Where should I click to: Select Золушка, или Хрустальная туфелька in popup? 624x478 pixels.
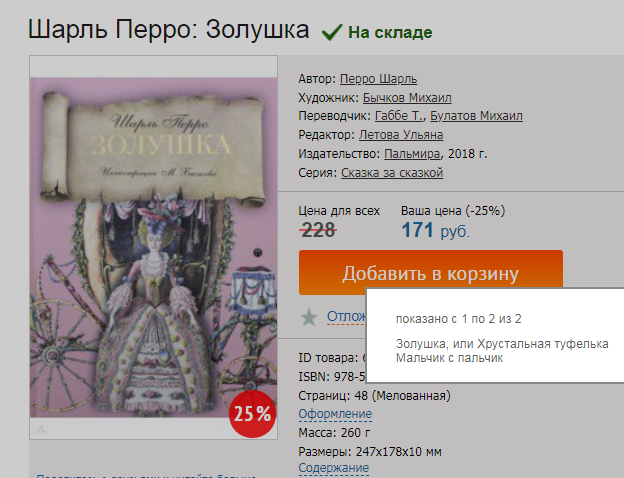click(x=501, y=344)
